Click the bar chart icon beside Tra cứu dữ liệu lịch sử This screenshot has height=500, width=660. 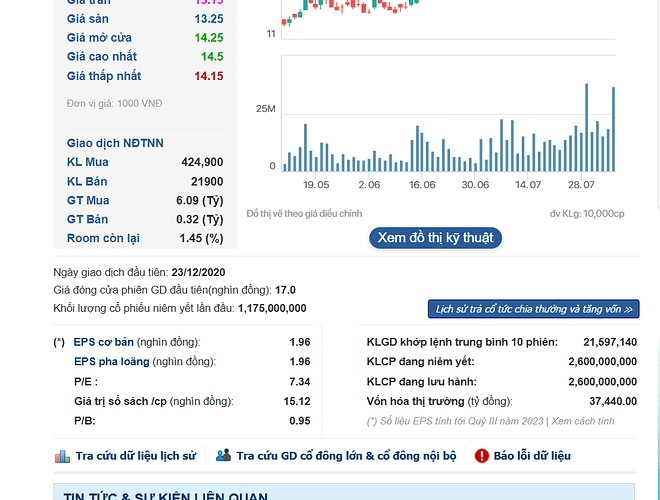(62, 456)
